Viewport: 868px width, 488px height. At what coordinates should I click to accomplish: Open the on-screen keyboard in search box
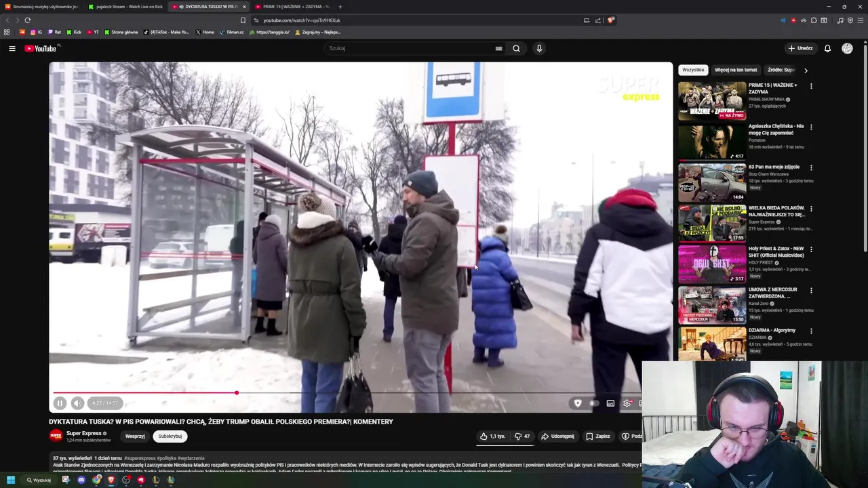coord(498,48)
